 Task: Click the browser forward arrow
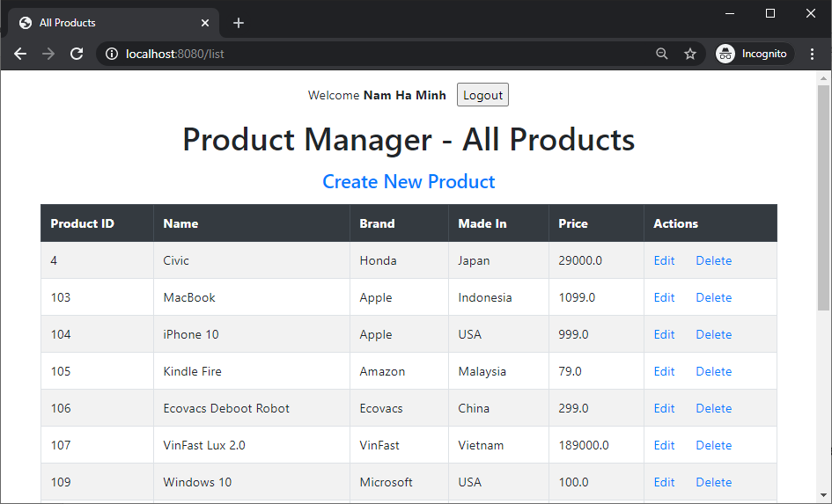pyautogui.click(x=48, y=54)
